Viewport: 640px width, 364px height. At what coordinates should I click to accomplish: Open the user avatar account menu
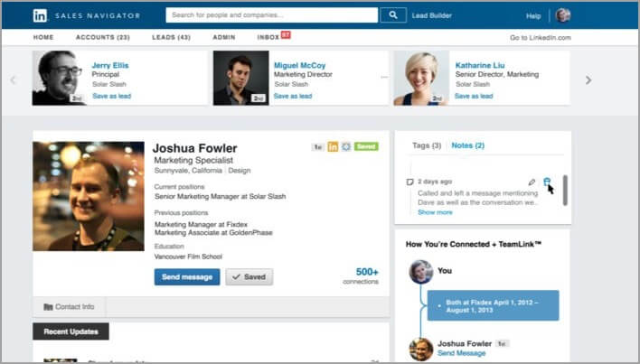click(563, 15)
